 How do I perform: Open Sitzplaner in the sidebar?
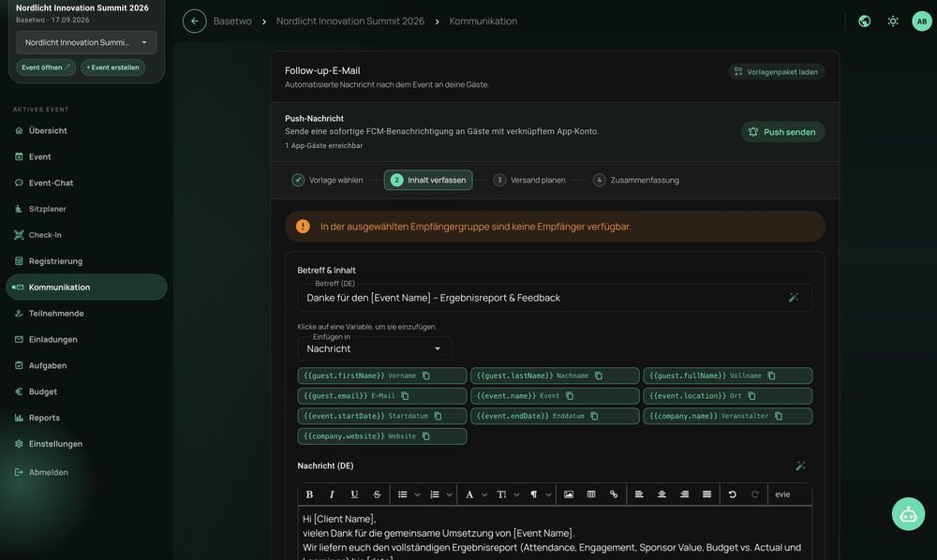pos(86,209)
